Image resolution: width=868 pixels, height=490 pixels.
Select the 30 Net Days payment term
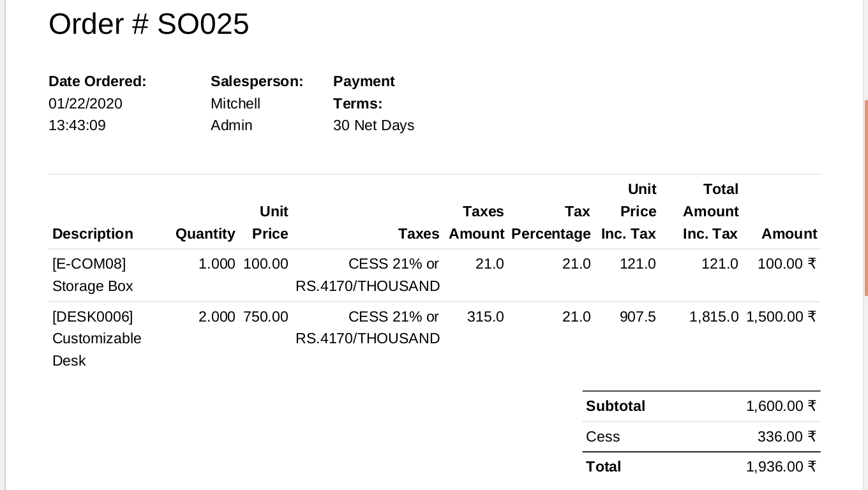[x=373, y=126]
